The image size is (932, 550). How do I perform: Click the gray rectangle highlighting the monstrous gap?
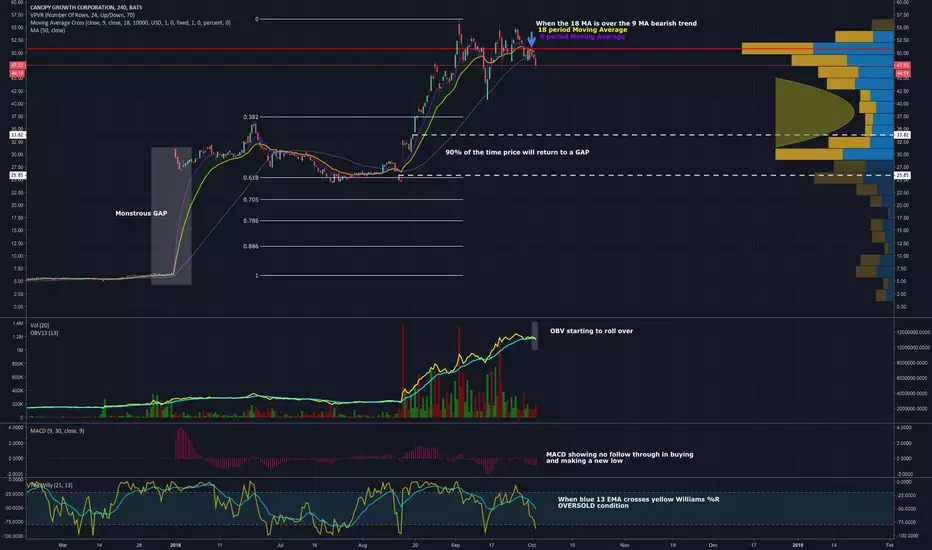click(x=171, y=216)
